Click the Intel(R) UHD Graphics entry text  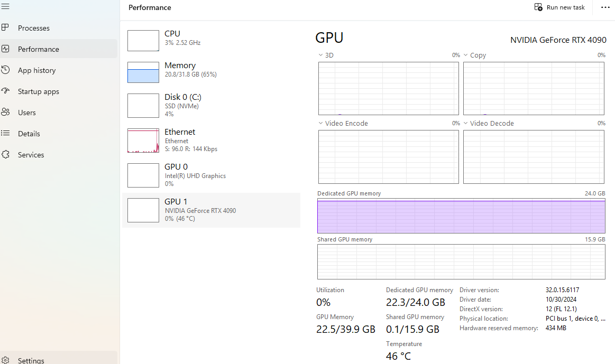(x=195, y=176)
